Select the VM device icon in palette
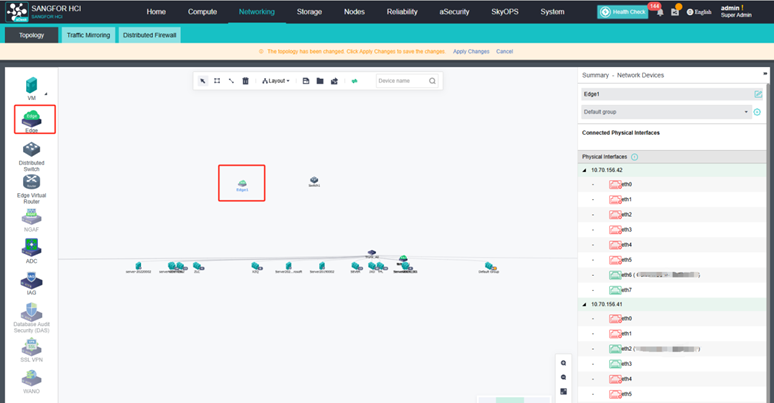The height and width of the screenshot is (403, 774). click(32, 85)
